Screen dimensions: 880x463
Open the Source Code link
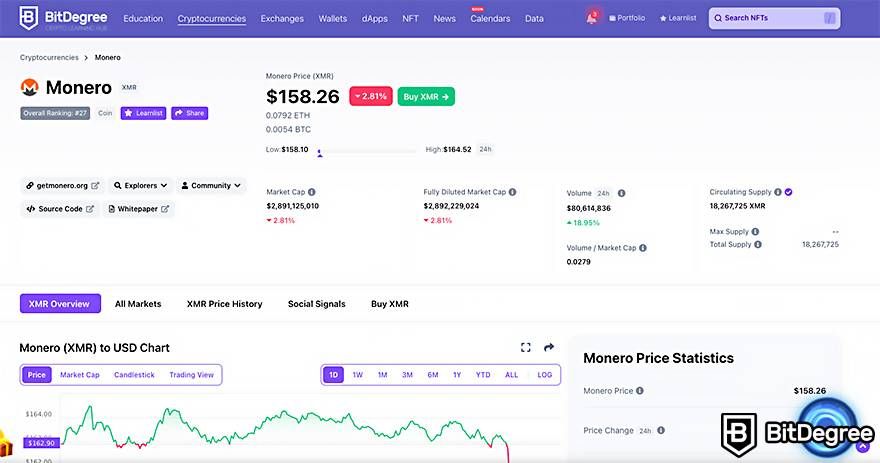click(59, 209)
